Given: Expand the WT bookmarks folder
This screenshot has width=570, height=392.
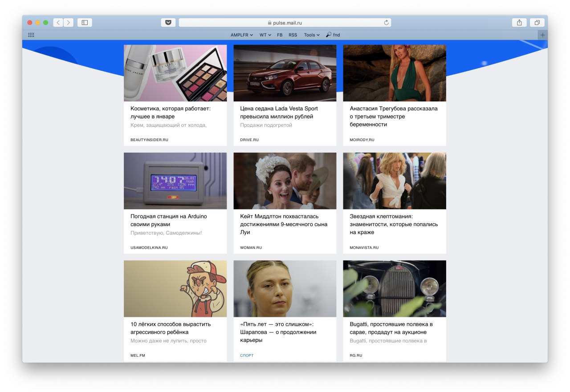Looking at the screenshot, I should point(265,35).
